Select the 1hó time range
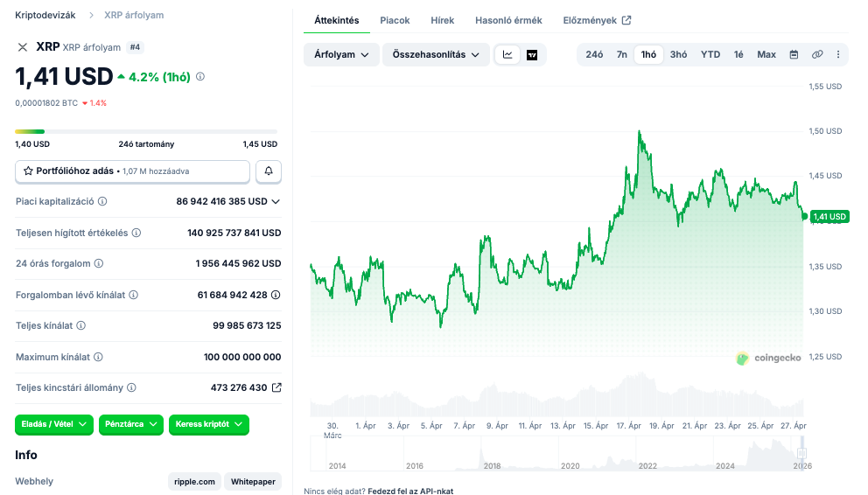Screen dimensions: 868x495 tap(648, 54)
